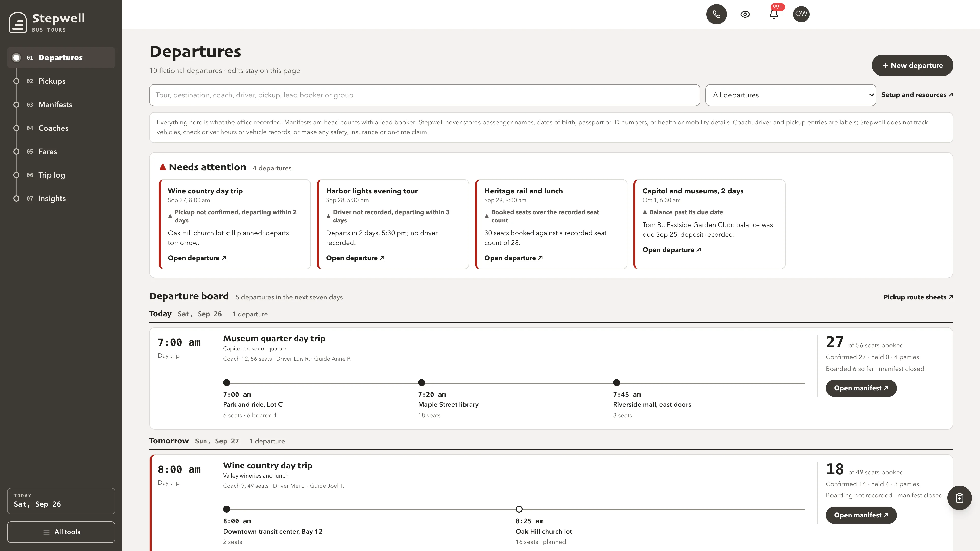Open Setup and resources link
The width and height of the screenshot is (980, 551).
coord(917,95)
